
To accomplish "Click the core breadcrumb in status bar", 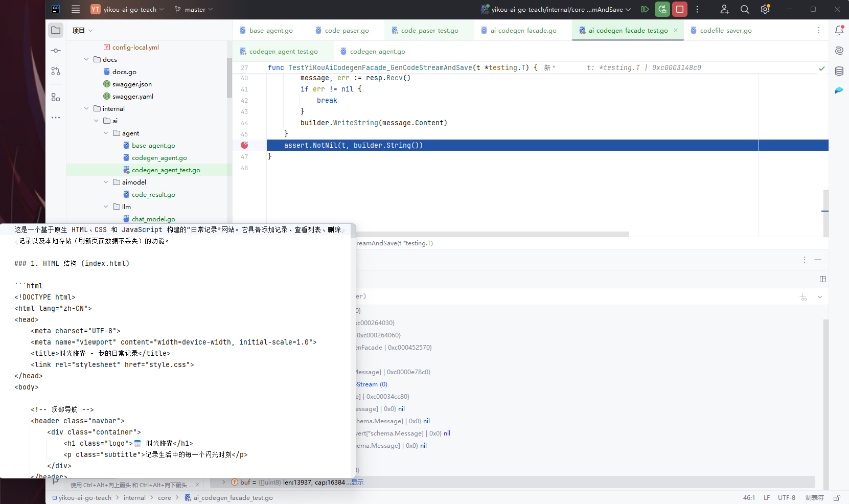I will point(165,498).
